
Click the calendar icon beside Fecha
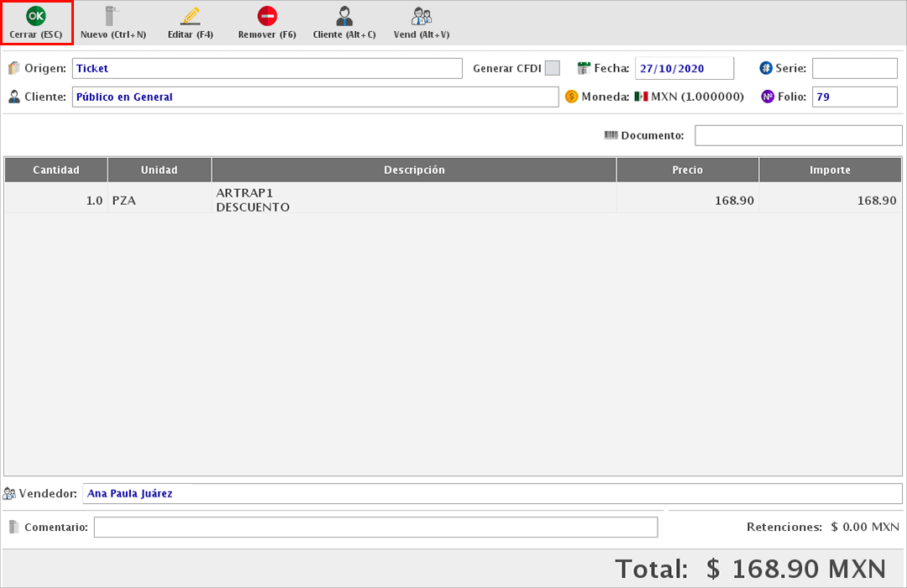click(585, 68)
